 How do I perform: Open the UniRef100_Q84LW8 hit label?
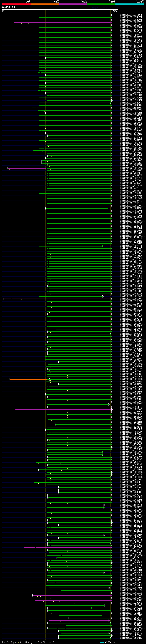pyautogui.click(x=131, y=20)
